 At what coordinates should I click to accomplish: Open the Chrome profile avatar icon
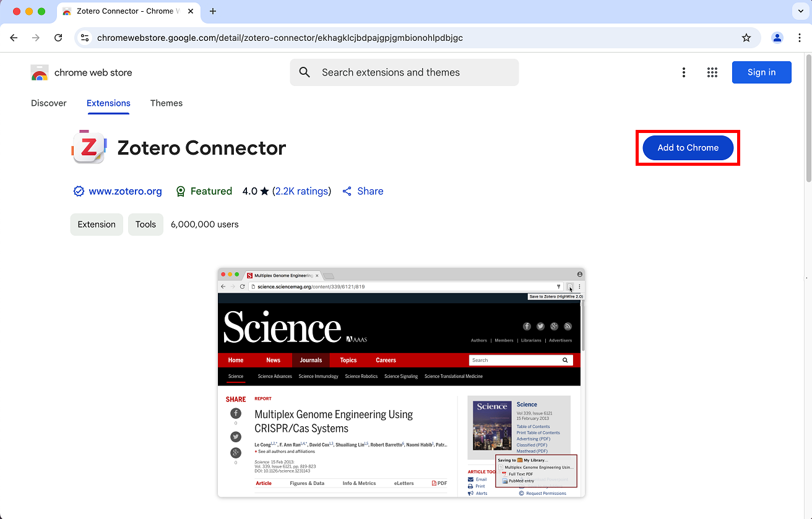(x=777, y=38)
